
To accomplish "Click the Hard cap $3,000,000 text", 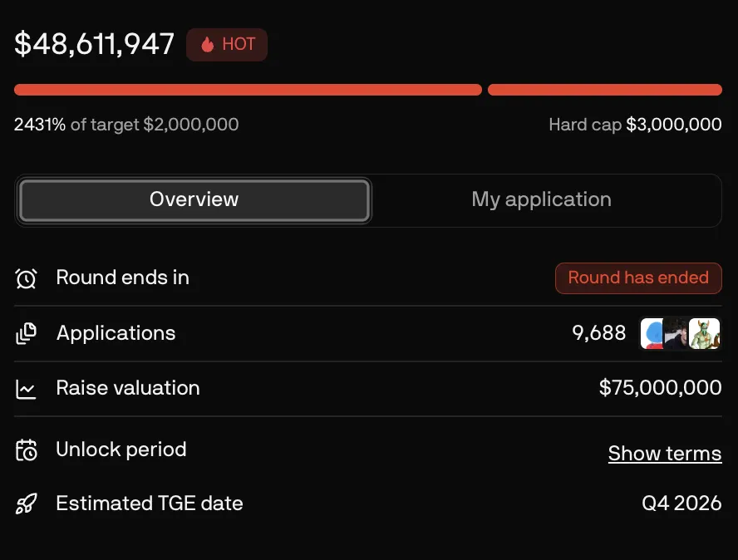I will coord(635,125).
